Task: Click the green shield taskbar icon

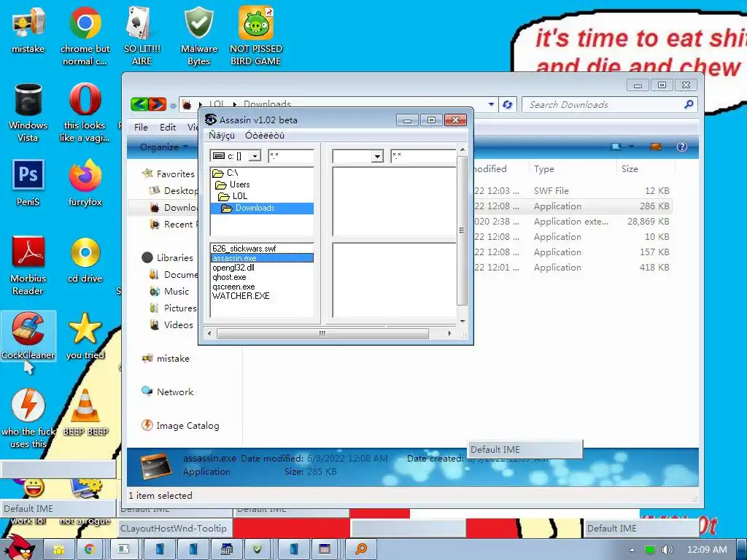Action: (x=258, y=549)
